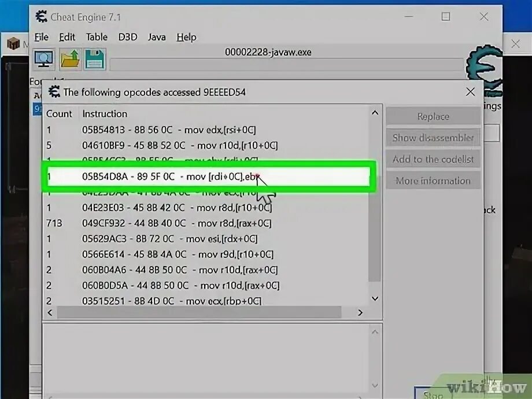Click the Cheat Engine title bar icon

pos(42,16)
